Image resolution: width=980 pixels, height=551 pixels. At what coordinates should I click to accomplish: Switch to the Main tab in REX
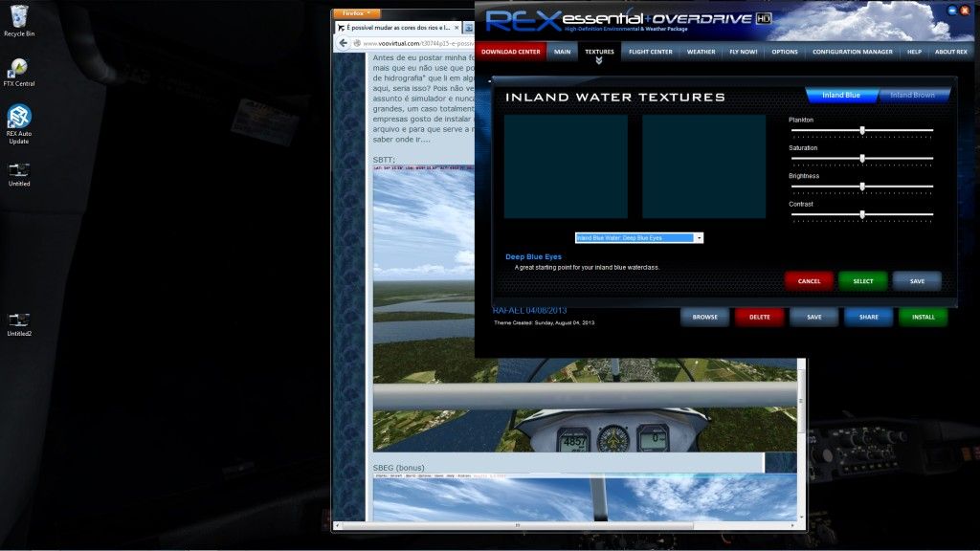(562, 52)
